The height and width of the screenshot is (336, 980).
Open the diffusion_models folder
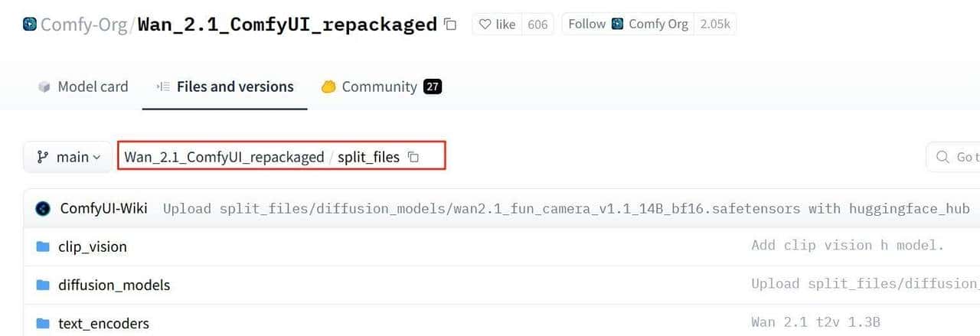click(114, 285)
